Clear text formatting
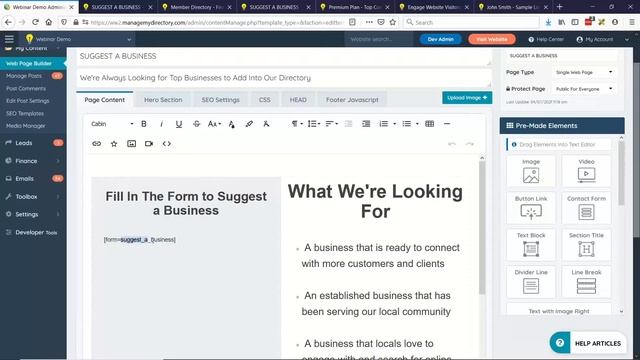 pyautogui.click(x=266, y=124)
